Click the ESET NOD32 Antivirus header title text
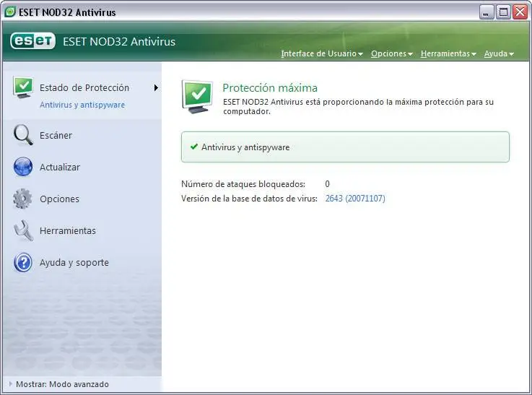The height and width of the screenshot is (395, 532). pos(119,41)
